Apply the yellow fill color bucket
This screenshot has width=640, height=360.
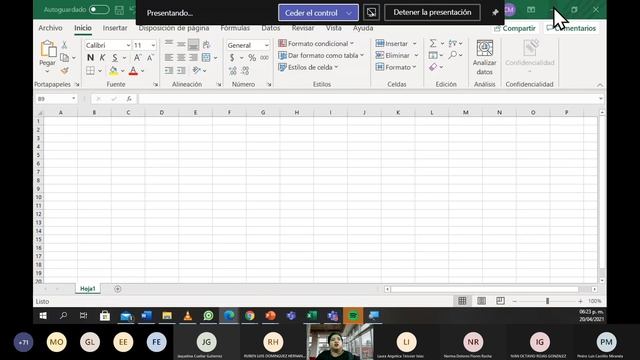[x=113, y=71]
